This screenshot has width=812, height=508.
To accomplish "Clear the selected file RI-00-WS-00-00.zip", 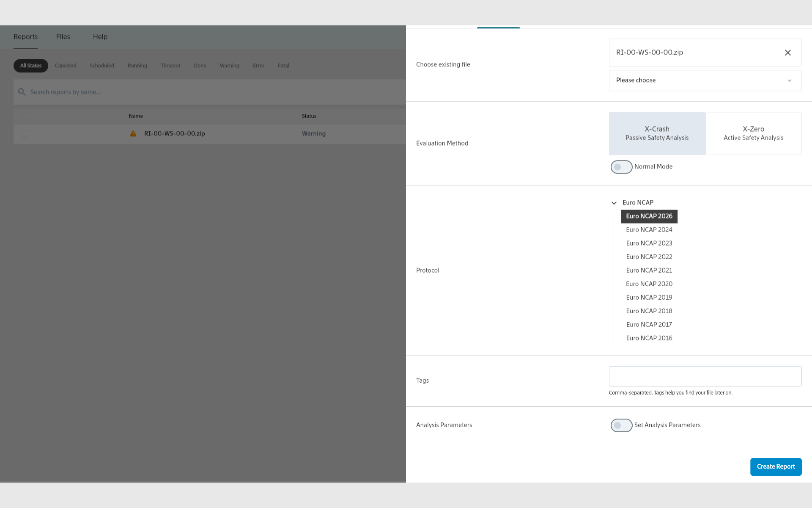I will 787,52.
